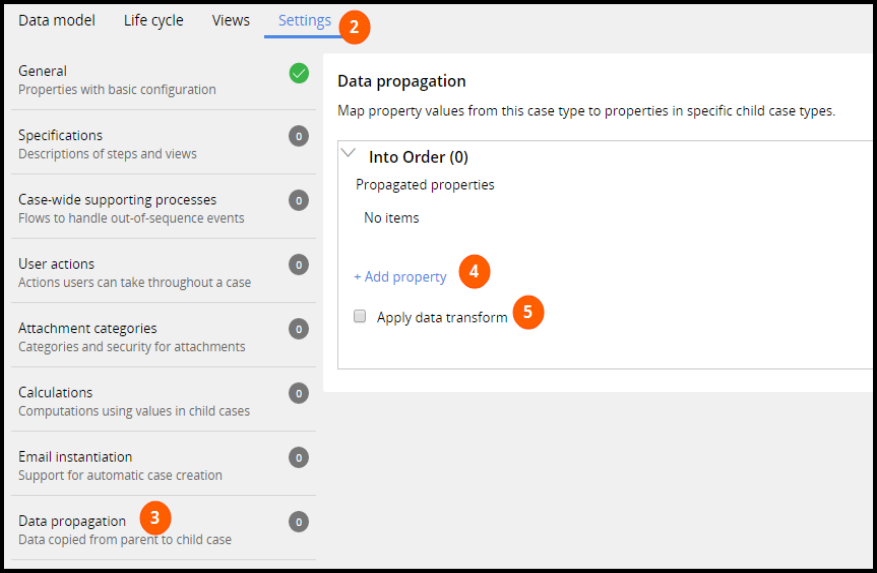Screen dimensions: 877x573
Task: Switch to the Data model tab
Action: point(57,20)
